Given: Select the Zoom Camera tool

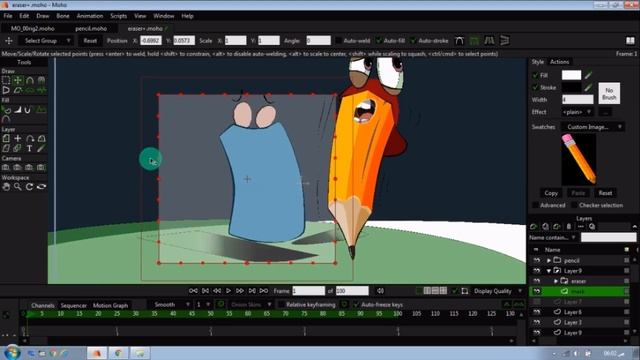Looking at the screenshot, I should (18, 167).
